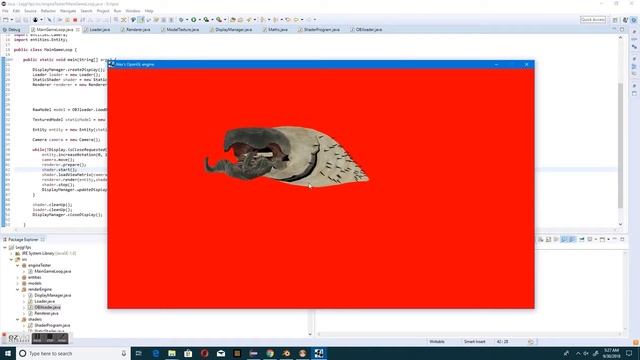Toggle Skip All Breakpoints in toolbar
The height and width of the screenshot is (360, 640).
point(49,20)
